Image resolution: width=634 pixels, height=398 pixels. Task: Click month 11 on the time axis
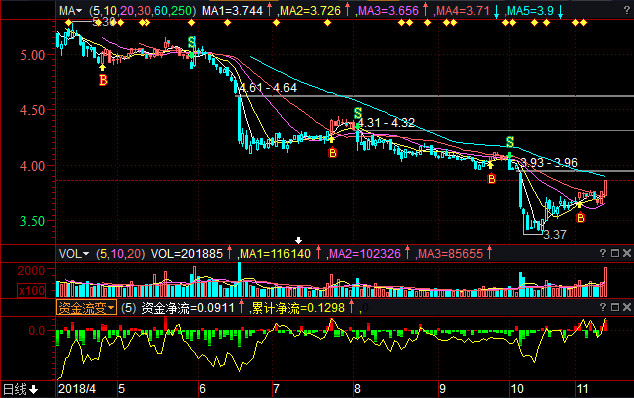click(582, 389)
